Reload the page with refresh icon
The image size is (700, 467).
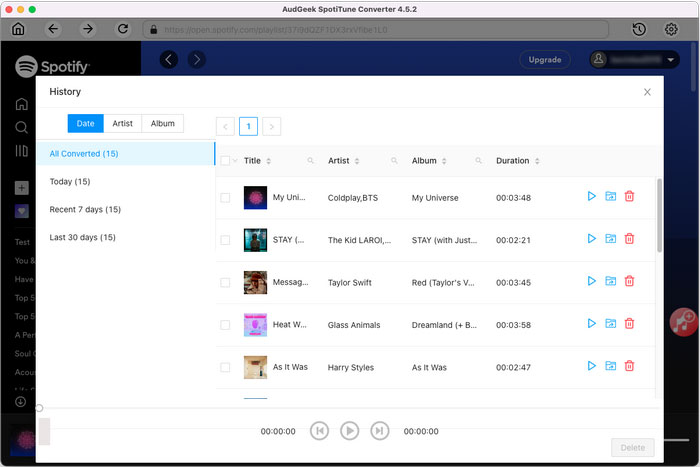tap(123, 29)
